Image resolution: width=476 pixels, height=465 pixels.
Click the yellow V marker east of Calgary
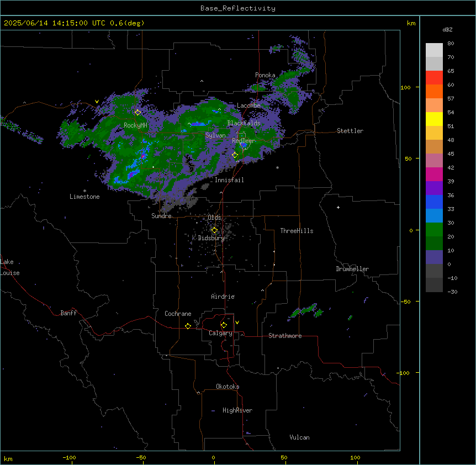click(237, 323)
